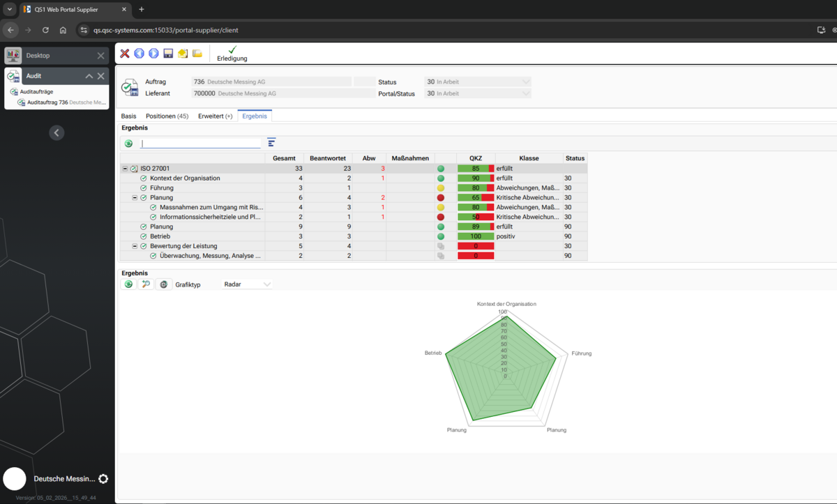Click the red X cancel toolbar icon
Screen dimensions: 837x504
click(x=125, y=54)
